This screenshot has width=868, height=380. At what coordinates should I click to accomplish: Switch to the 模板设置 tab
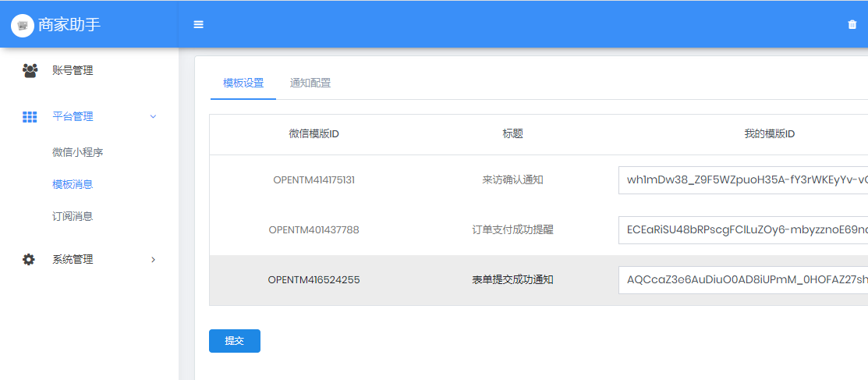point(243,83)
